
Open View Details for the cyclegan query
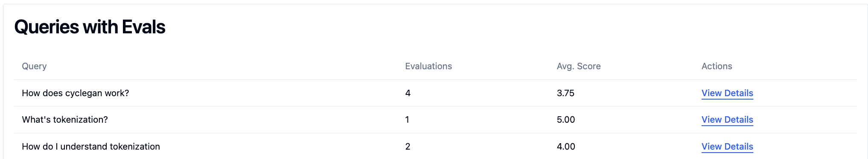(727, 93)
